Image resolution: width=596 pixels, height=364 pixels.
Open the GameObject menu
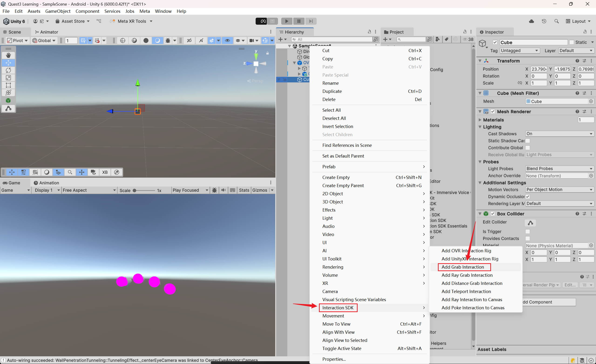[x=58, y=11]
